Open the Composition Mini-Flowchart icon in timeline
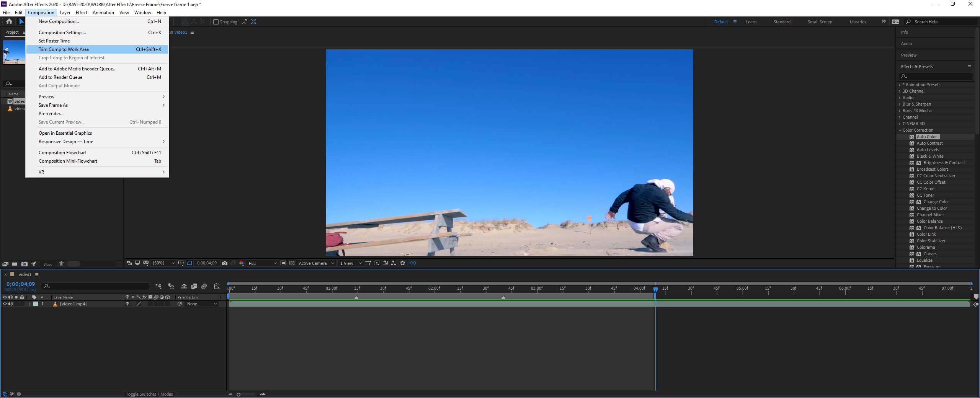This screenshot has height=398, width=980. 158,286
